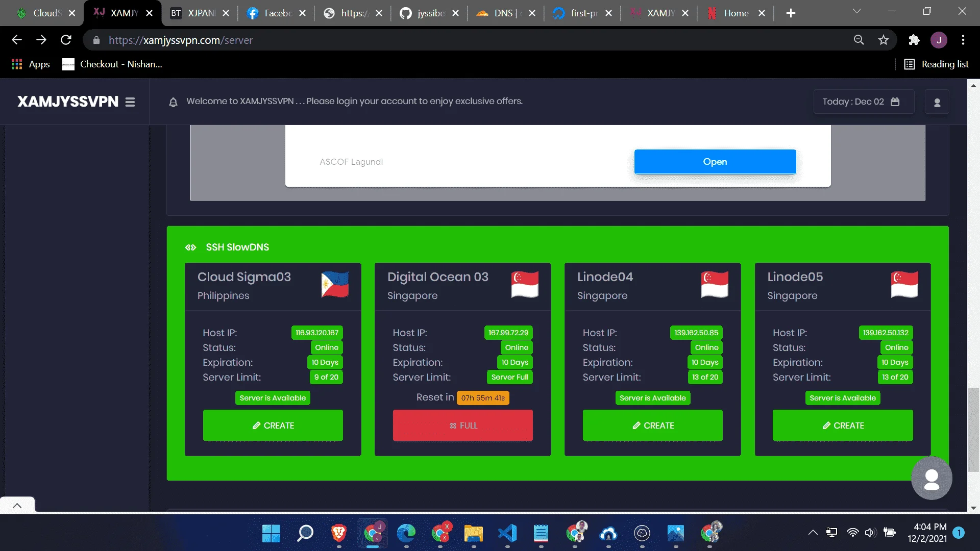Click the scroll-to-top chevron at bottom left
Viewport: 980px width, 551px height.
[17, 506]
